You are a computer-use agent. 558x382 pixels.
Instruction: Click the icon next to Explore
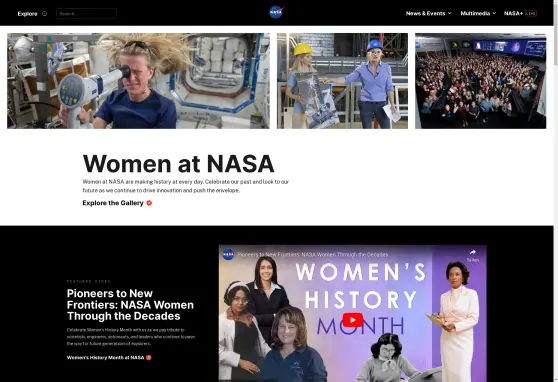[x=44, y=14]
